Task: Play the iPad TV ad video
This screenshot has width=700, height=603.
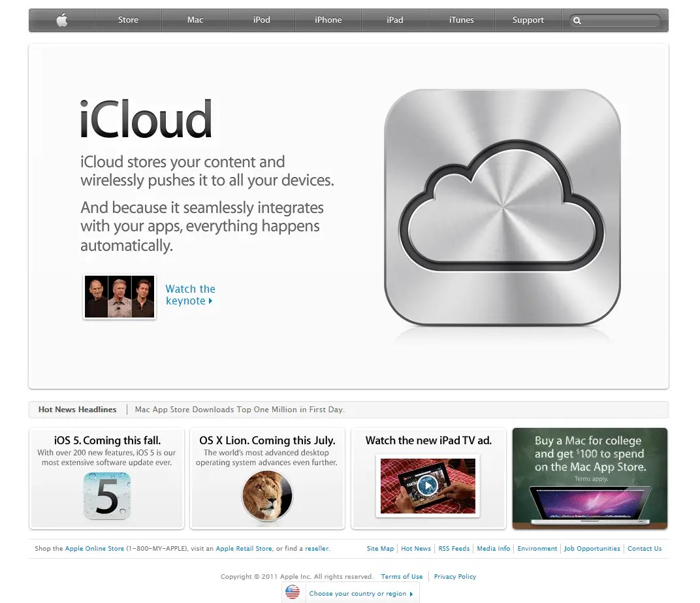Action: point(428,486)
